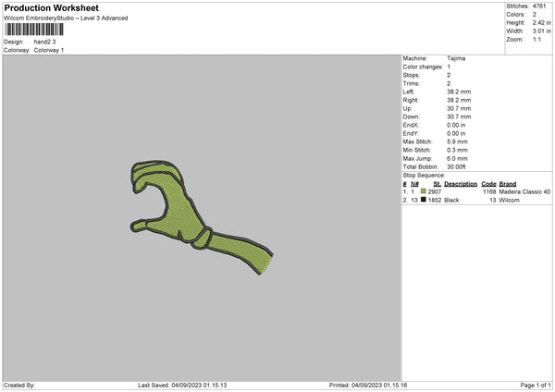This screenshot has height=392, width=555.
Task: Click the 'Stops:' label
Action: (x=412, y=75)
